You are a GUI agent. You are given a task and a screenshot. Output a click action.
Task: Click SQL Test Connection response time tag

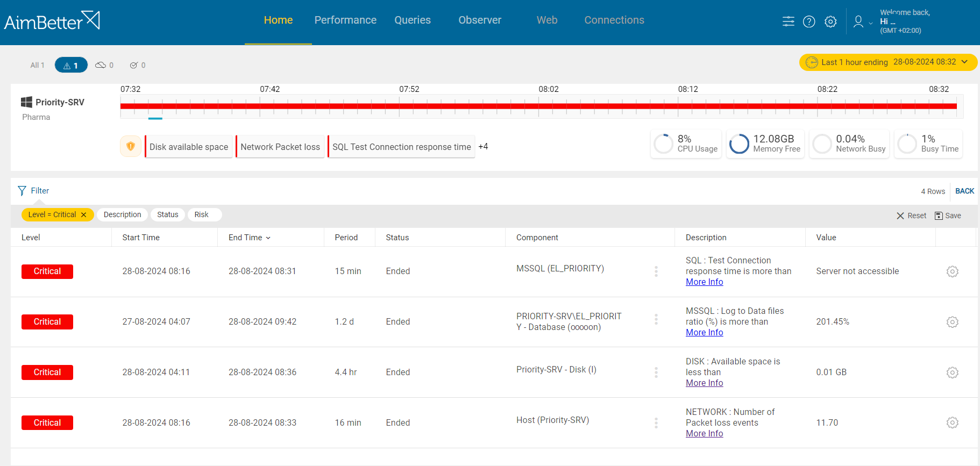401,146
